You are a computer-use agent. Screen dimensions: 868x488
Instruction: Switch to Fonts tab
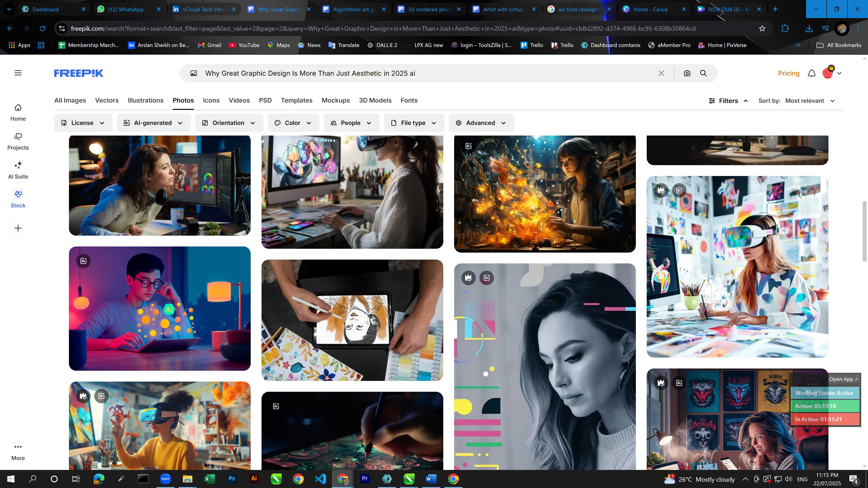(x=409, y=100)
